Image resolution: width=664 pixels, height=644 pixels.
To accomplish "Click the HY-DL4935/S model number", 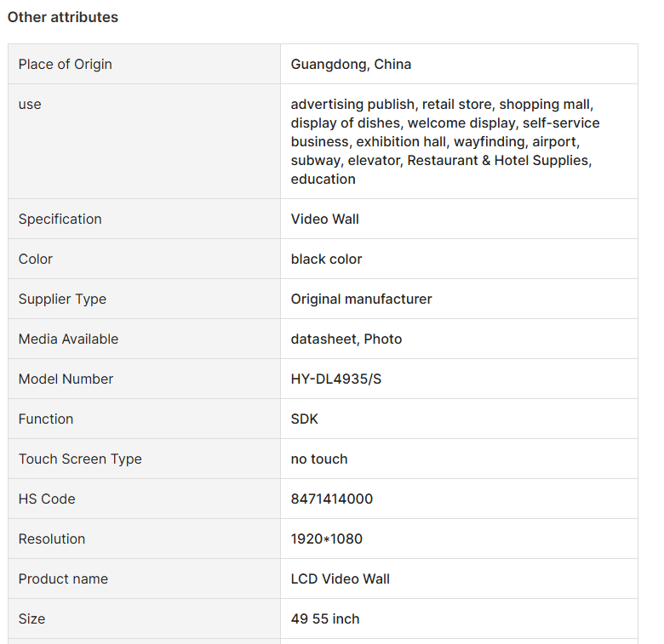I will tap(335, 379).
